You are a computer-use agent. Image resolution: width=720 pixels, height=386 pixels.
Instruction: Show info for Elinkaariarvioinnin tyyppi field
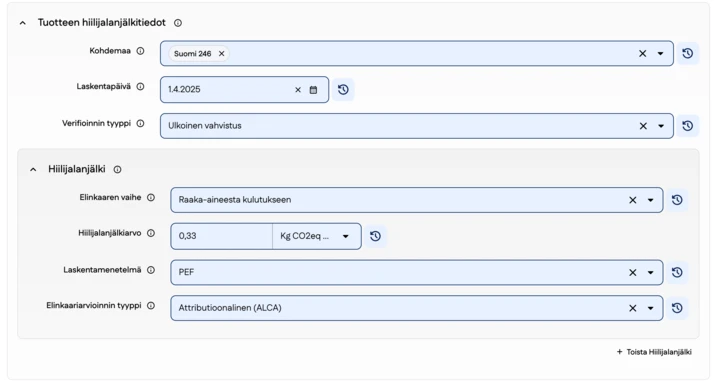pyautogui.click(x=151, y=306)
